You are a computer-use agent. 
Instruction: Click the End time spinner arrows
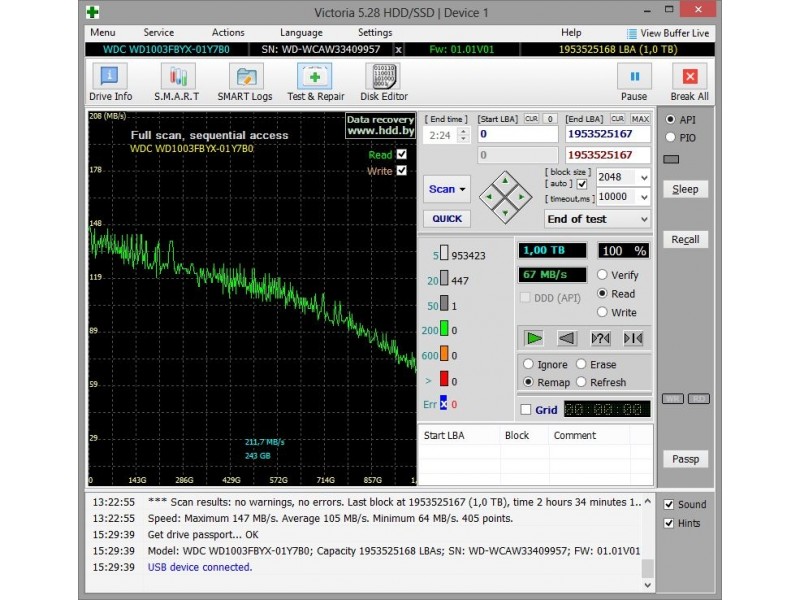point(463,135)
